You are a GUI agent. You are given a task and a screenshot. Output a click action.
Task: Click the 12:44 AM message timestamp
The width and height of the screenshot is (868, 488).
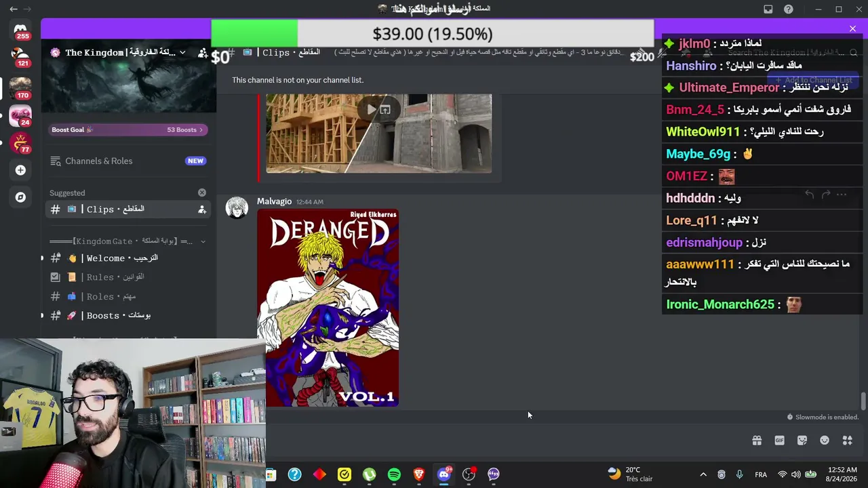309,202
